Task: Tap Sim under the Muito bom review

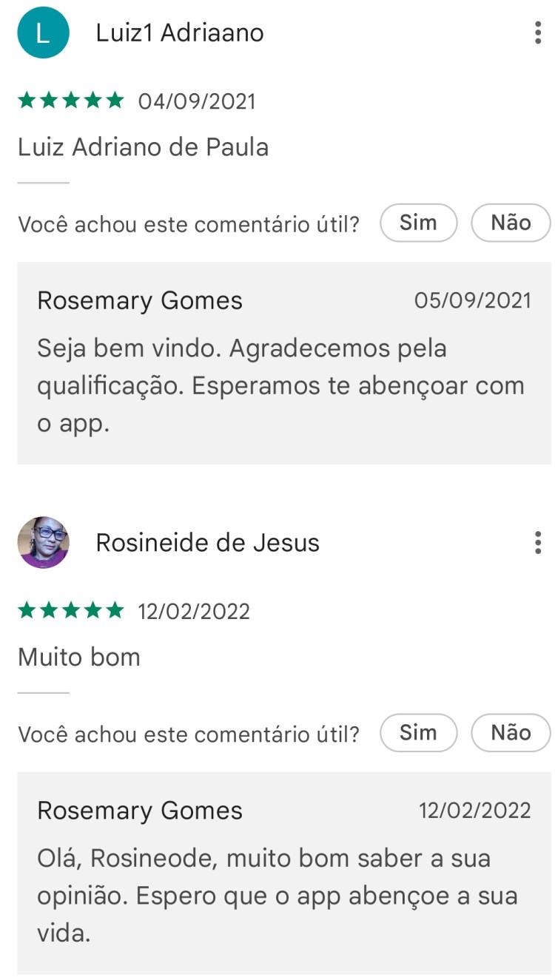Action: click(418, 733)
